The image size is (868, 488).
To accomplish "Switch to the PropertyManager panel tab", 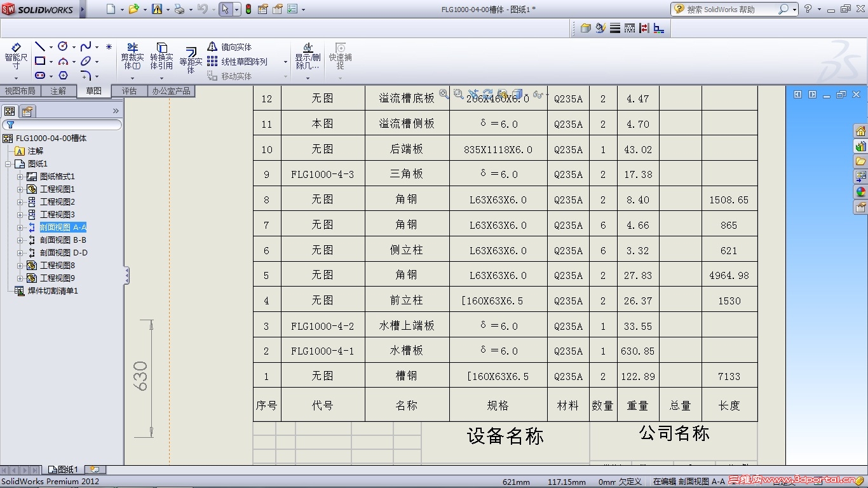I will click(x=27, y=111).
